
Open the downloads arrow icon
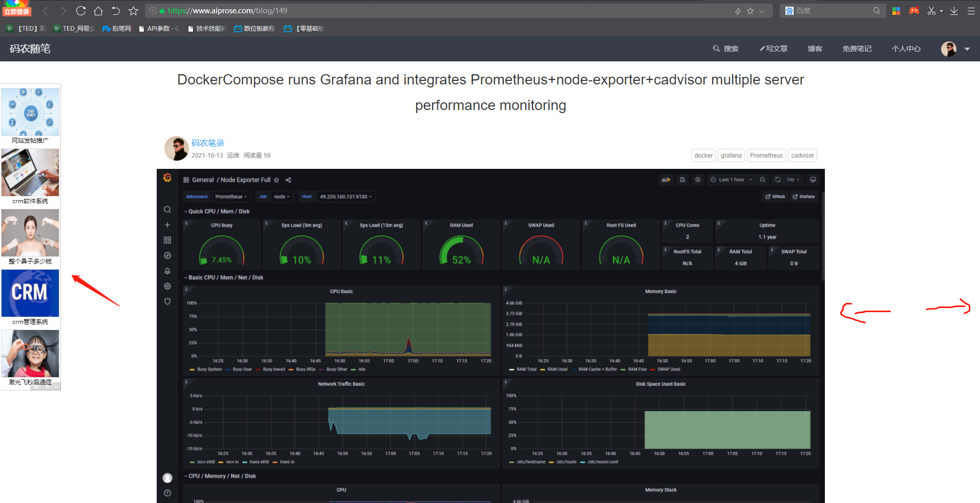pyautogui.click(x=954, y=11)
